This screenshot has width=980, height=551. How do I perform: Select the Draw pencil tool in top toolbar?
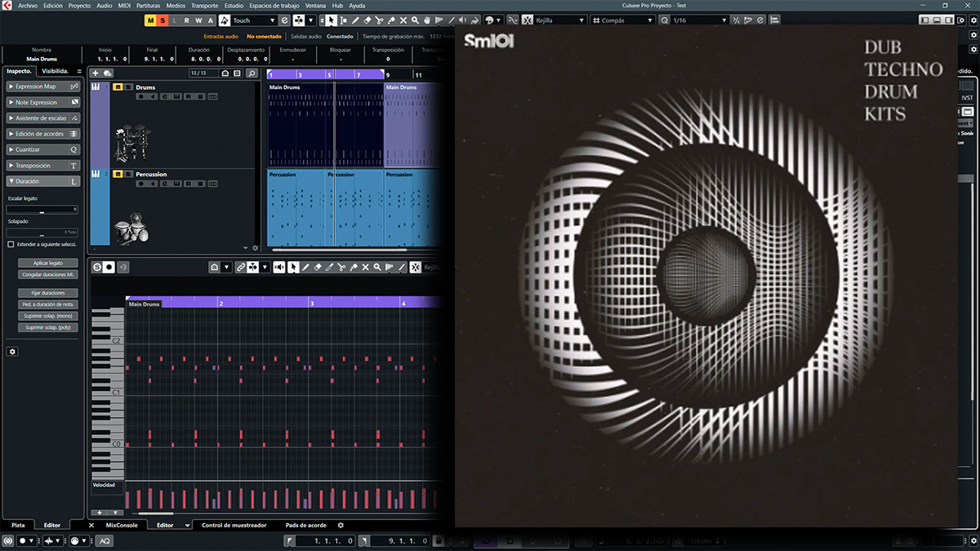pos(354,20)
